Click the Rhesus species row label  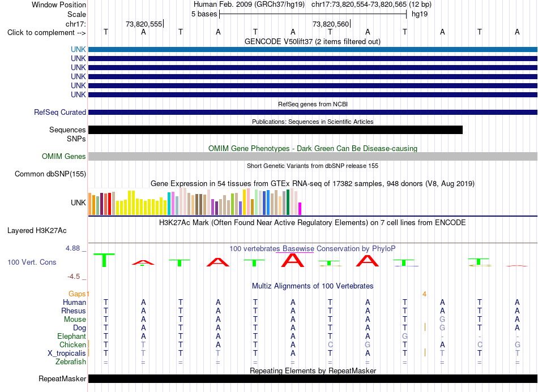click(74, 311)
